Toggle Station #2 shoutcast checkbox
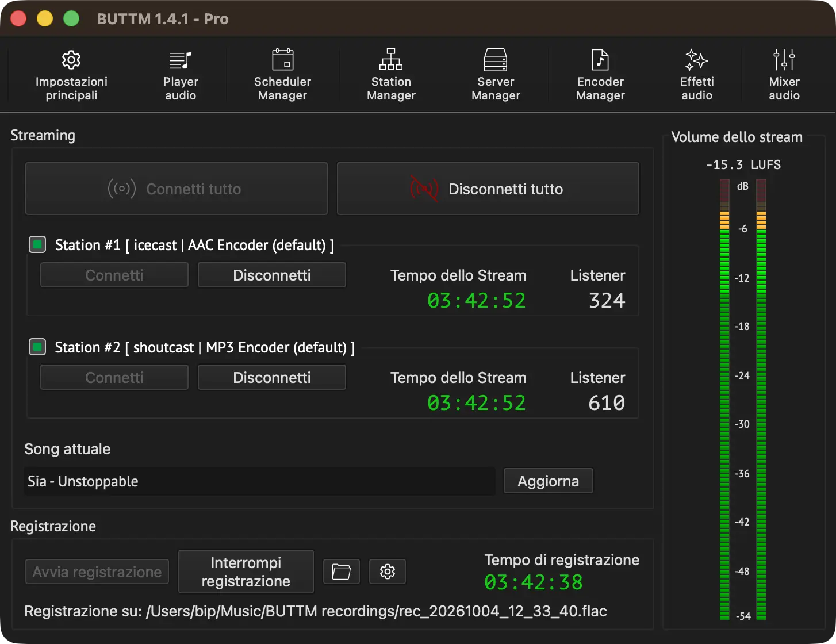 [37, 347]
